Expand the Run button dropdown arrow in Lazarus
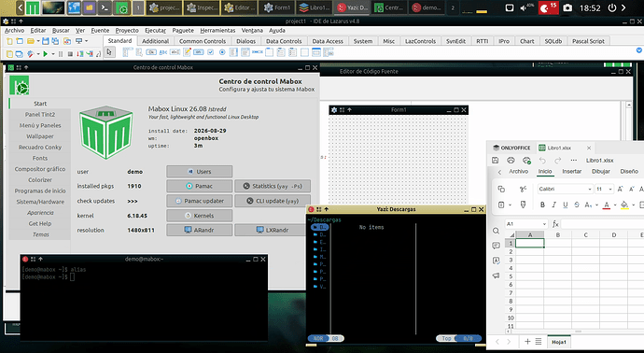Screen dimensions: 644x353 point(53,54)
